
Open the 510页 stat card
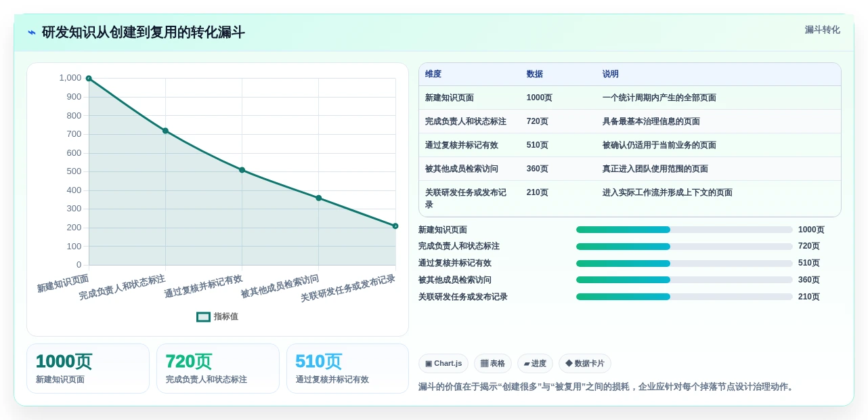[348, 369]
